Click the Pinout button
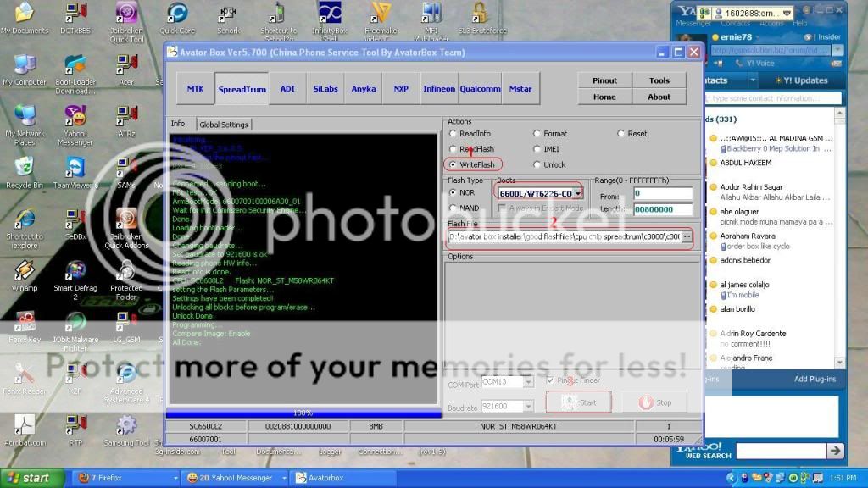868x488 pixels. pos(604,80)
